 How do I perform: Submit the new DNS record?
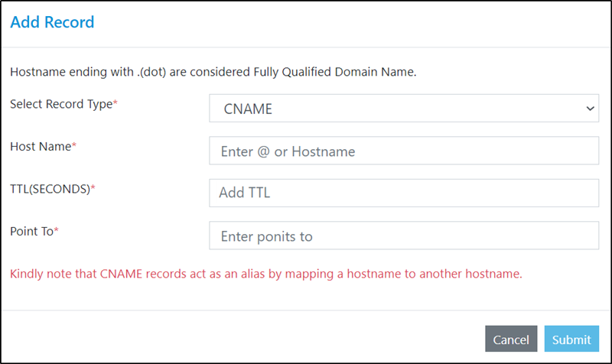pyautogui.click(x=571, y=339)
